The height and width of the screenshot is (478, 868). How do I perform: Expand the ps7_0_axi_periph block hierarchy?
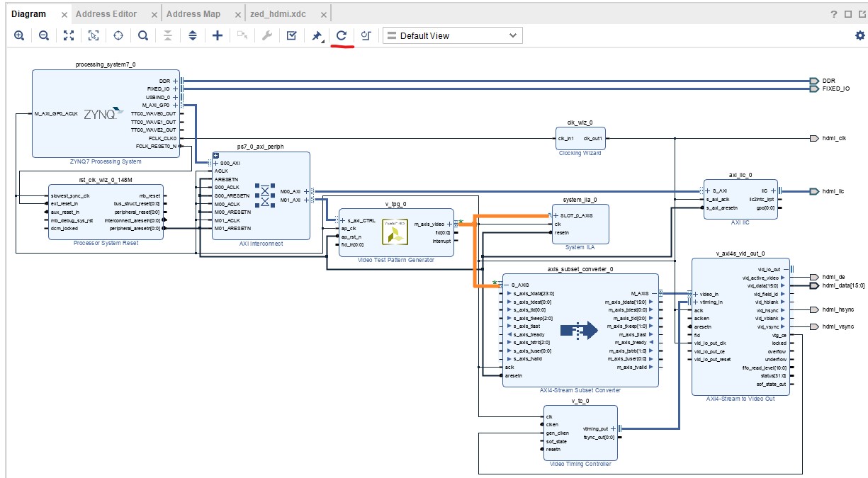216,156
